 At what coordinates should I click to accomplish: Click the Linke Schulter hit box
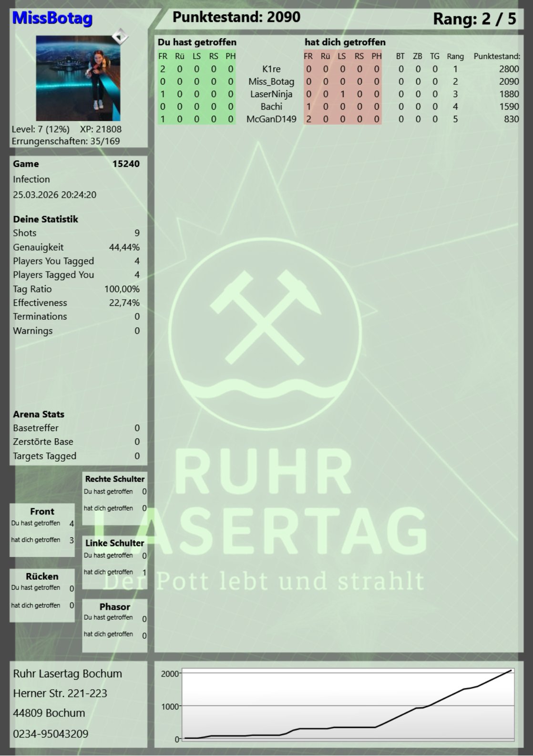114,562
